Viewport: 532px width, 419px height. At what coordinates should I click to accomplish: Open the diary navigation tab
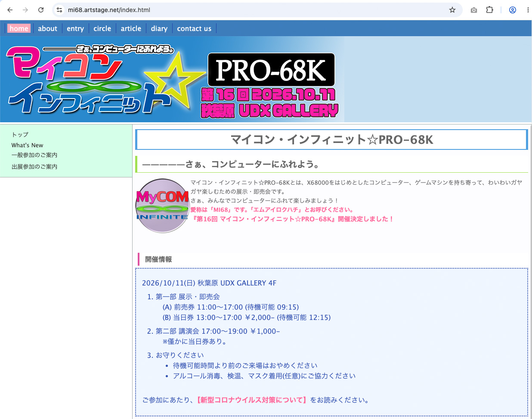[x=159, y=28]
